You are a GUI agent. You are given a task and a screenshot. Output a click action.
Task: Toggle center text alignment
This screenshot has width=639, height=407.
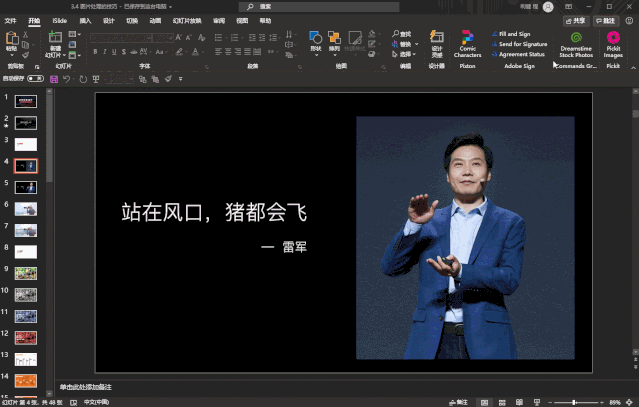tap(228, 52)
